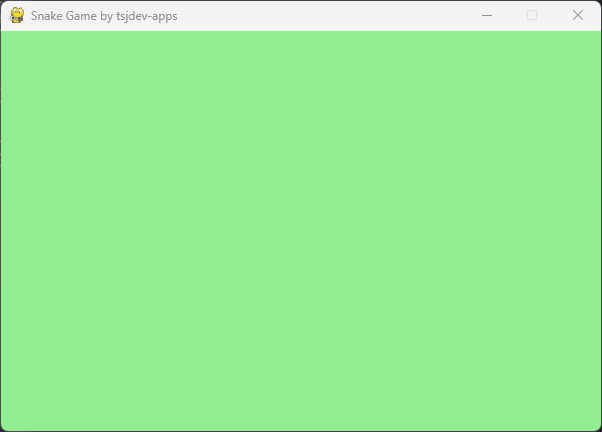Screen dimensions: 602x432
Task: Click the word "Game" in the window title
Action: [82, 16]
